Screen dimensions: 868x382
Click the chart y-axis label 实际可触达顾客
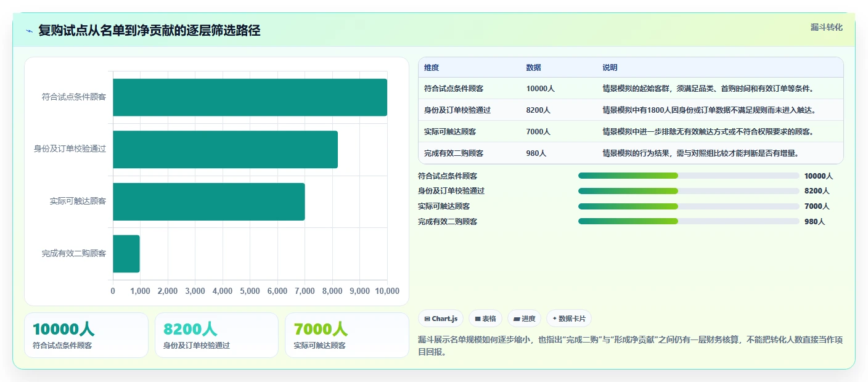pos(78,201)
